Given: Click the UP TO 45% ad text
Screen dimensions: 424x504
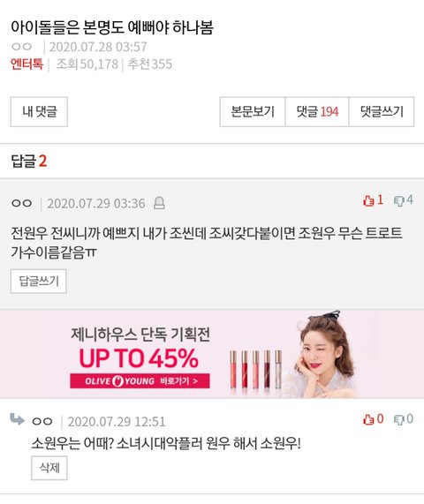Looking at the screenshot, I should (139, 358).
